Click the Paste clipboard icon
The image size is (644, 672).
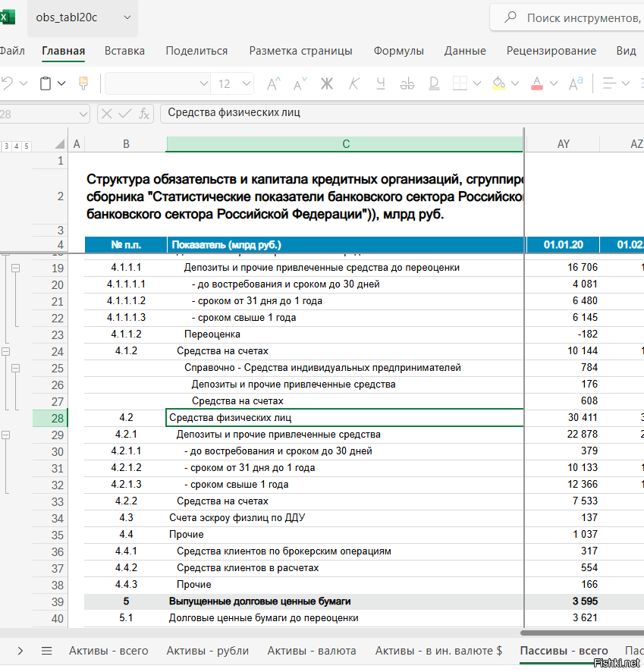[46, 83]
